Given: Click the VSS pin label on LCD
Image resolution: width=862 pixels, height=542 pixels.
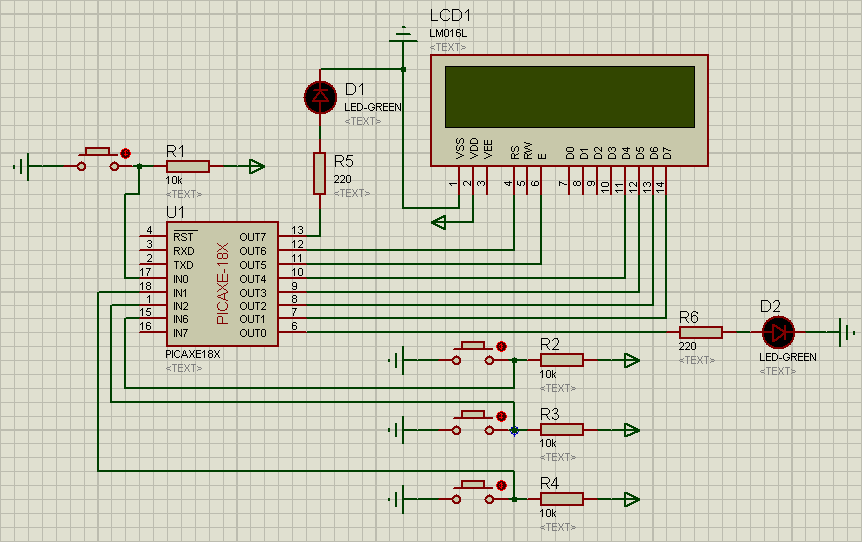Looking at the screenshot, I should point(460,148).
